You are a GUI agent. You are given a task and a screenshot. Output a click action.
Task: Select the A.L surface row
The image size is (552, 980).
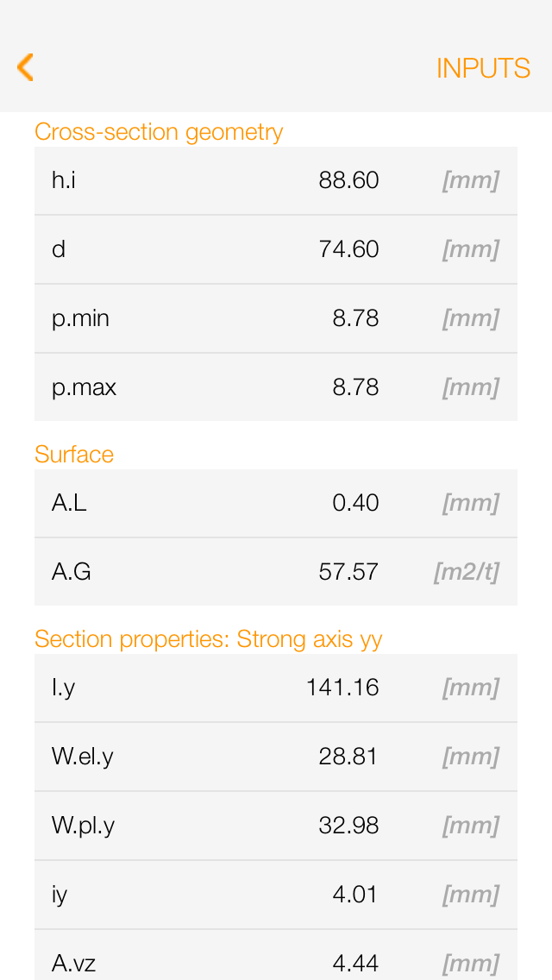click(276, 503)
